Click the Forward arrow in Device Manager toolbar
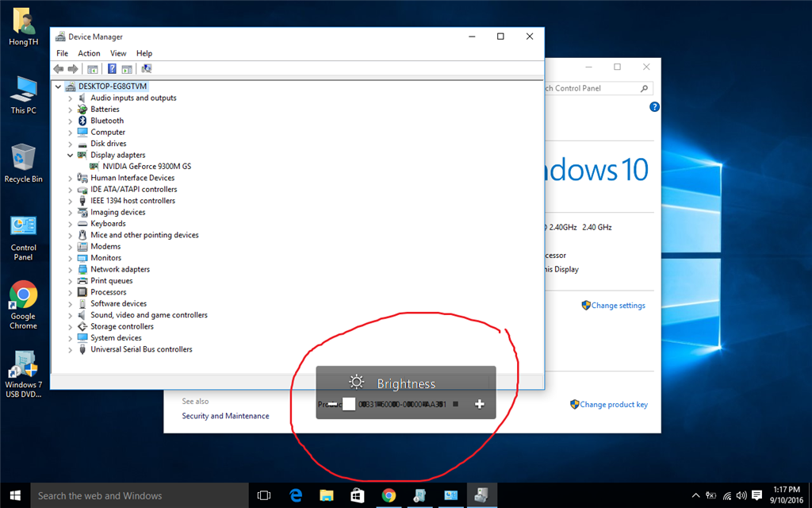 click(x=73, y=69)
